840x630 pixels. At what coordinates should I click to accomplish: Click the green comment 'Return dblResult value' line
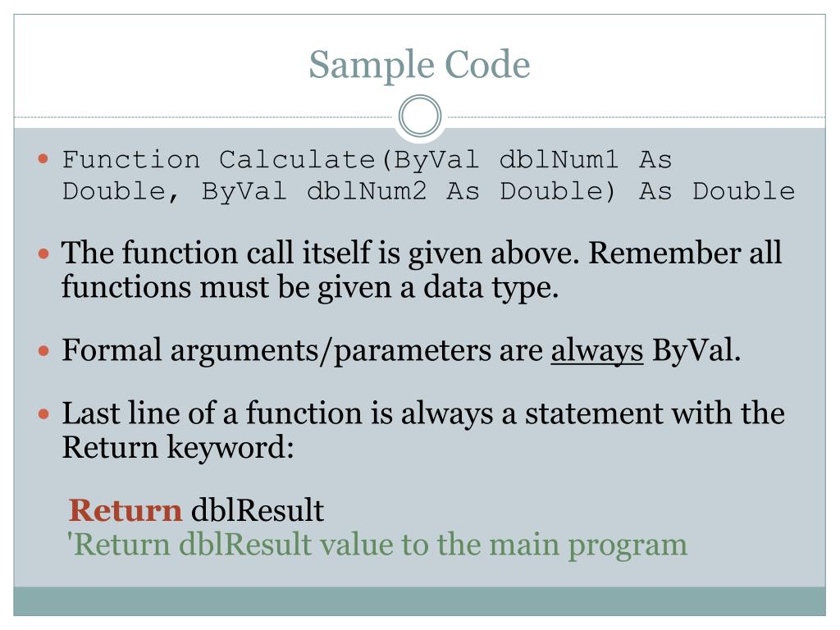(x=377, y=546)
